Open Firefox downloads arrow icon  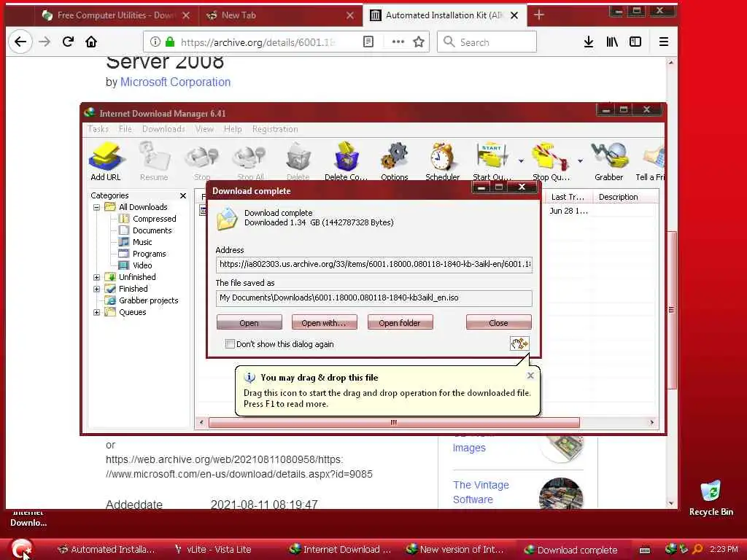(589, 42)
